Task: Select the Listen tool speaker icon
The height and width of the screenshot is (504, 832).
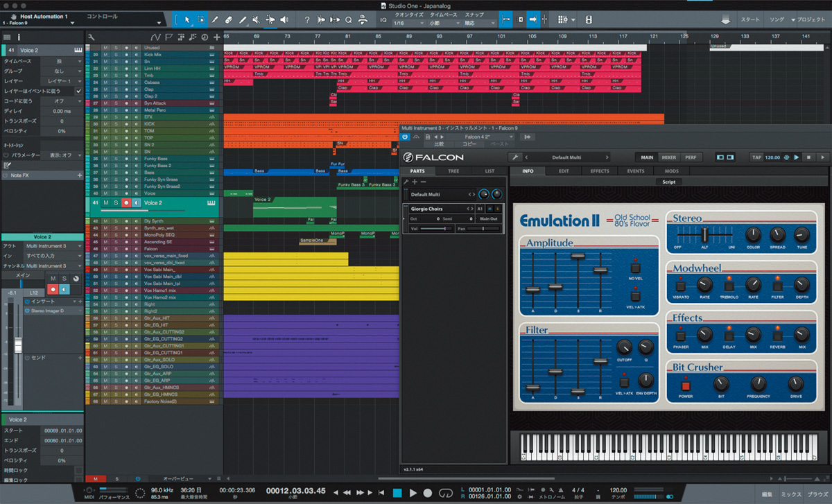Action: point(284,20)
